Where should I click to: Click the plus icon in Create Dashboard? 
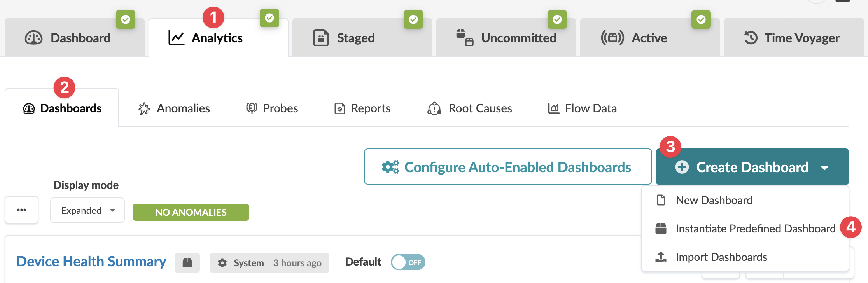tap(682, 167)
